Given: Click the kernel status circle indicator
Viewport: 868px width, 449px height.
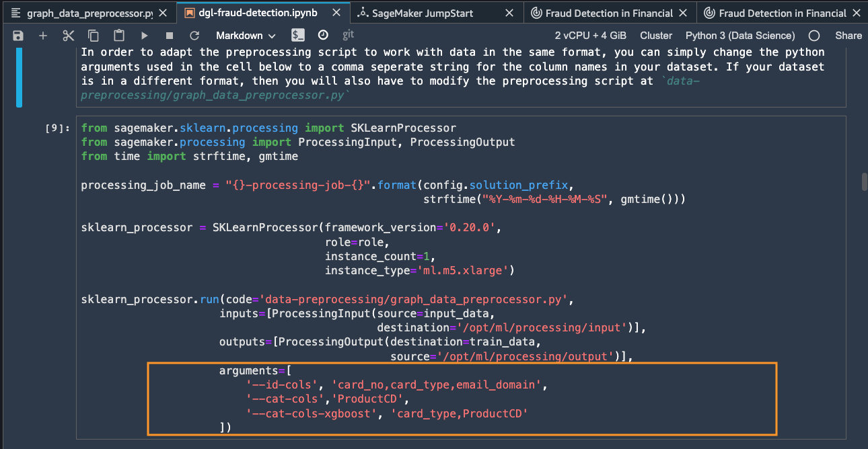Looking at the screenshot, I should [814, 36].
